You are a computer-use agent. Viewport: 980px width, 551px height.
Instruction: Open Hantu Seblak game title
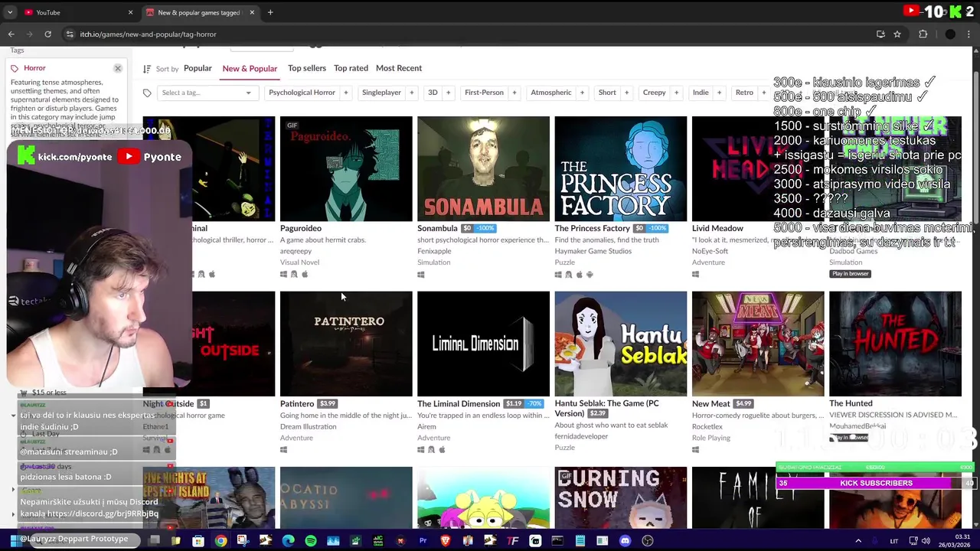pyautogui.click(x=606, y=408)
